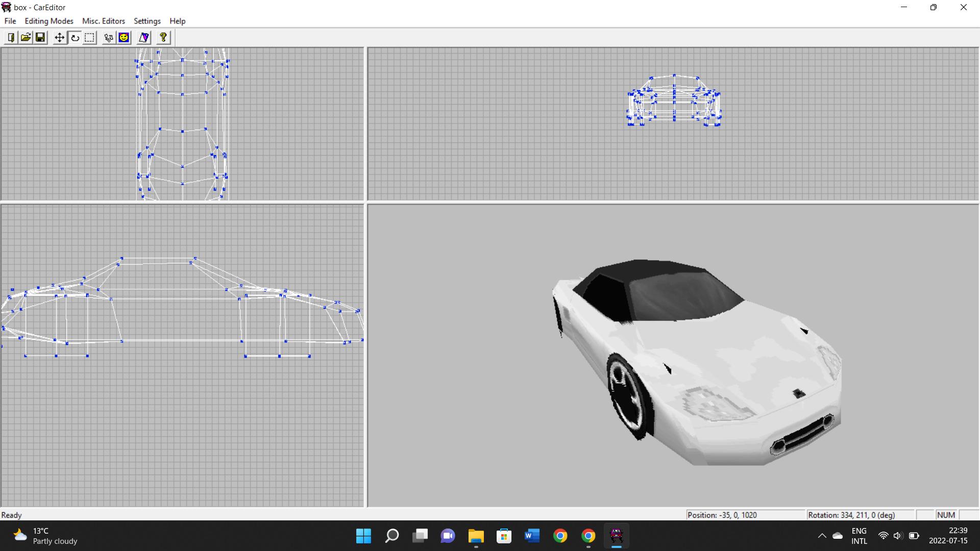Select the dashed rectangle selection tool

90,38
